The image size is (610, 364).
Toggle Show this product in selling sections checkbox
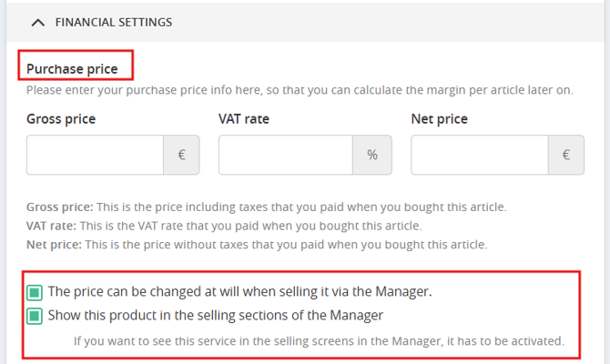point(35,316)
